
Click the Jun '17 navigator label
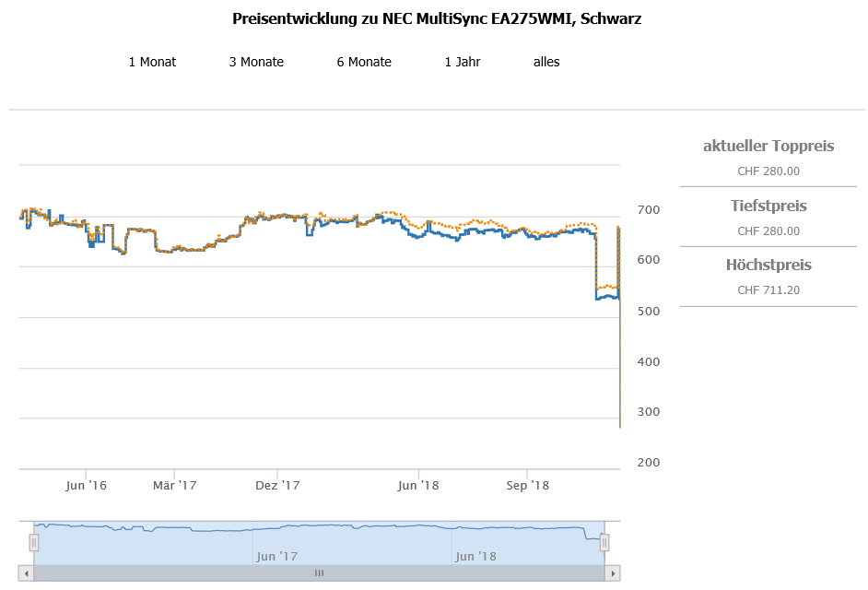(277, 556)
